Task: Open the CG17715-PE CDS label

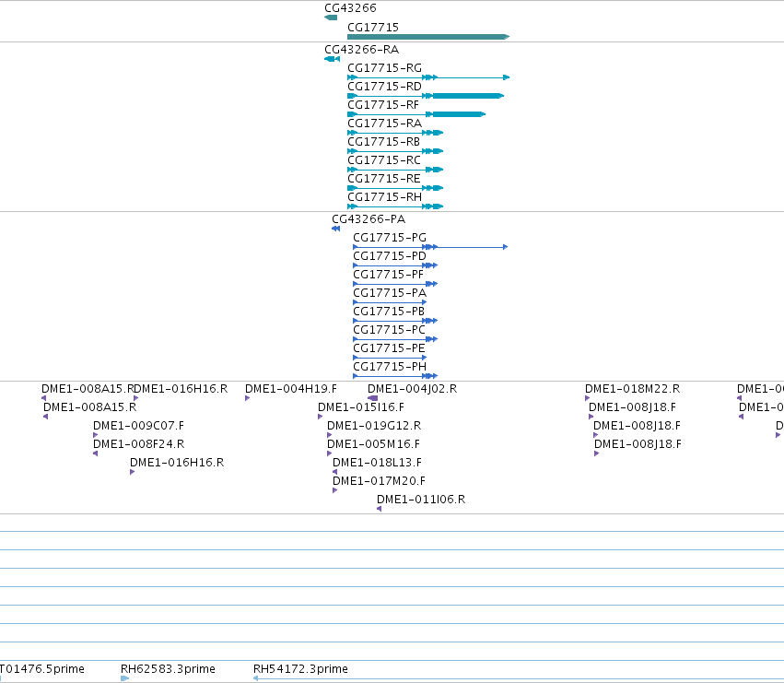Action: point(389,348)
